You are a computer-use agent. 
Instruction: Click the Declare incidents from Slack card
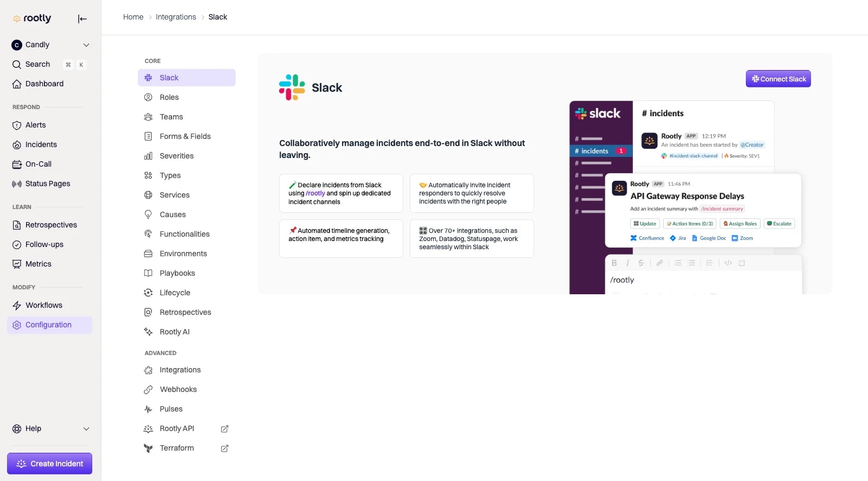[341, 193]
